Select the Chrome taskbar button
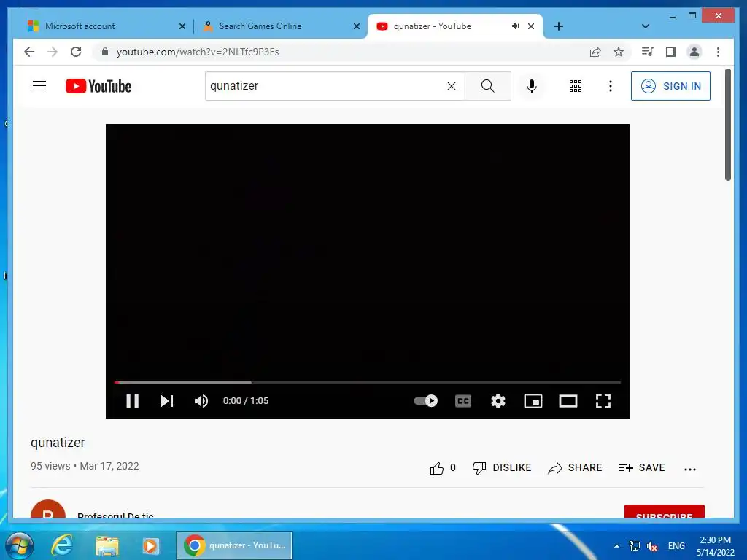The height and width of the screenshot is (560, 747). [x=234, y=545]
